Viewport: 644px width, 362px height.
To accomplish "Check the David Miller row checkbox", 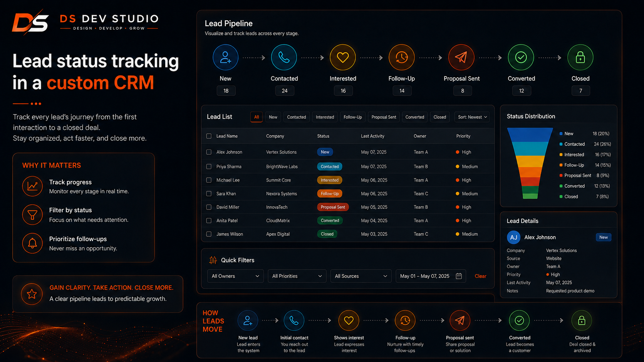I will pos(209,207).
